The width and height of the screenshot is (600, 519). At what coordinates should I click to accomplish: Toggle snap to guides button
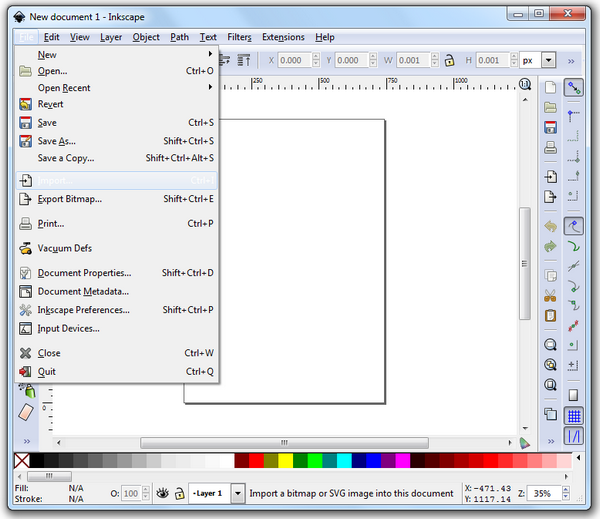tap(574, 436)
